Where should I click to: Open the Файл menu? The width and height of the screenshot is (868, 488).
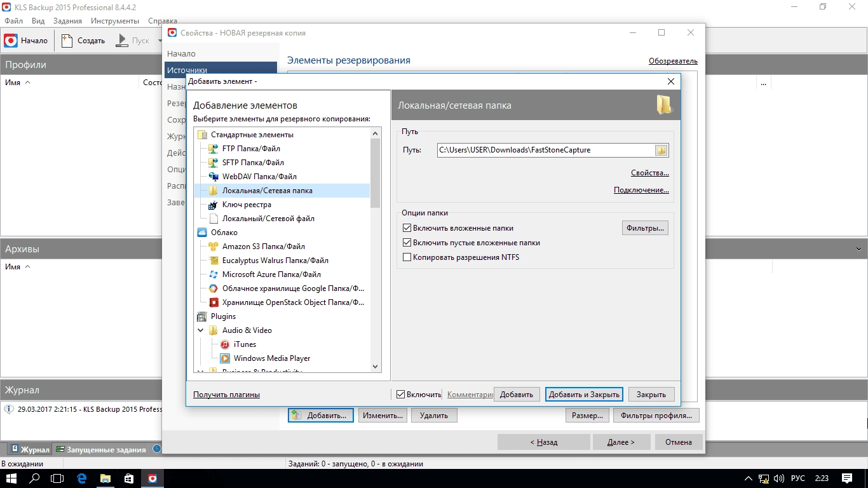coord(13,21)
